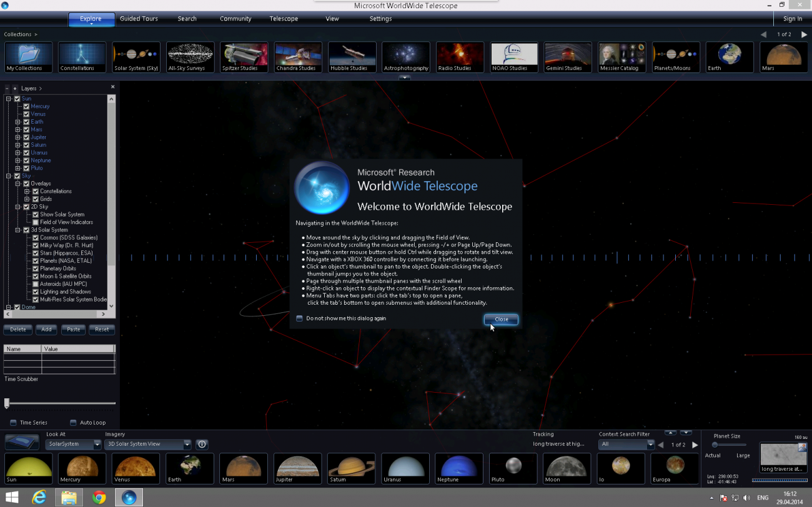Open the Chandra Studies collection
This screenshot has width=812, height=507.
coord(299,57)
